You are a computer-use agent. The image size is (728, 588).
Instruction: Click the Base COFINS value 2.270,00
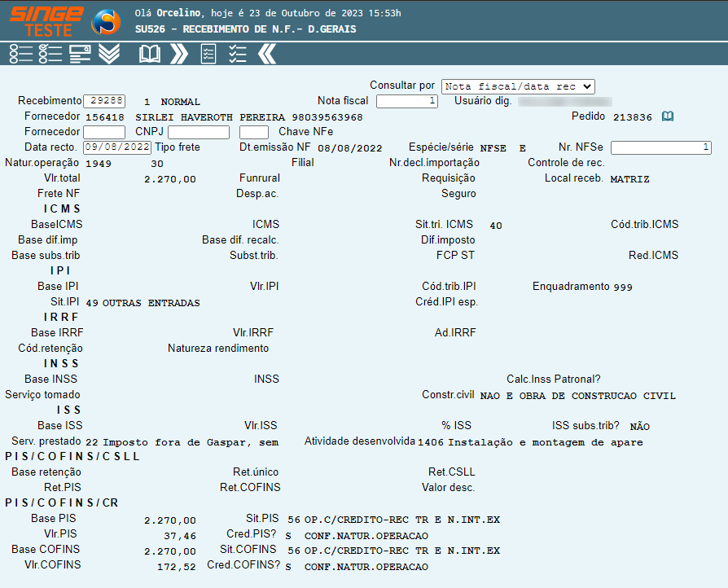pos(170,552)
